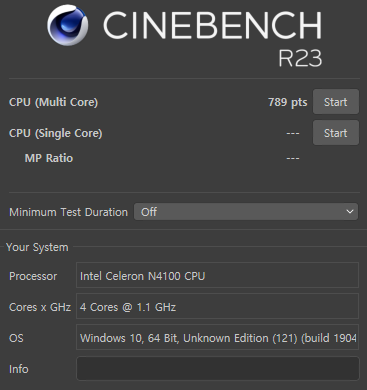Click the 'CPU (Single Core)' label
This screenshot has width=367, height=390.
click(x=56, y=133)
